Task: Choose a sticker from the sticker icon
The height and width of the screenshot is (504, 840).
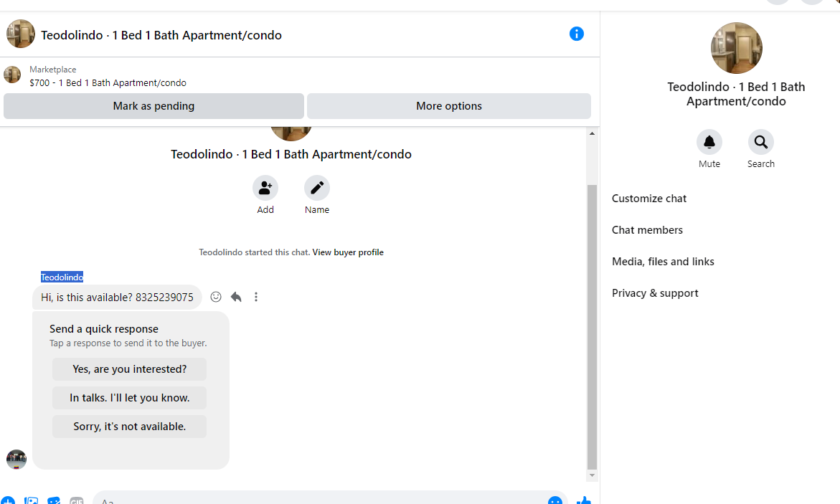Action: pyautogui.click(x=54, y=501)
